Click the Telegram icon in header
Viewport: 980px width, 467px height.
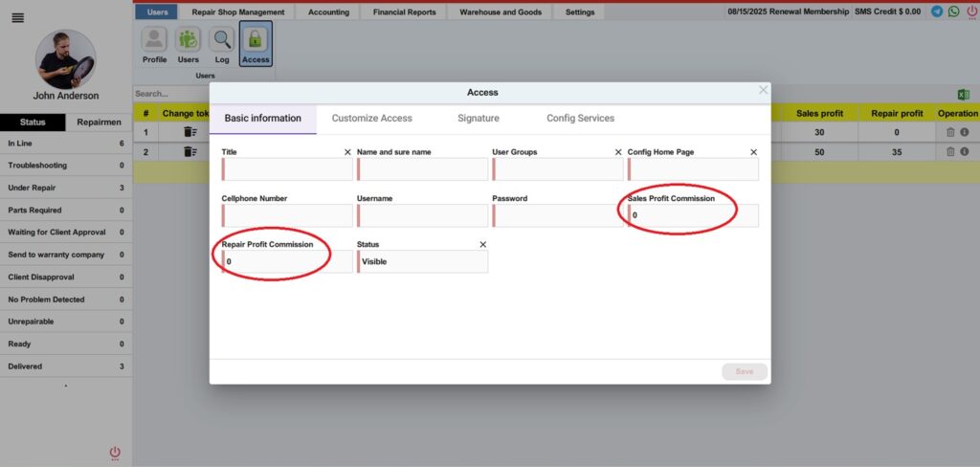936,11
